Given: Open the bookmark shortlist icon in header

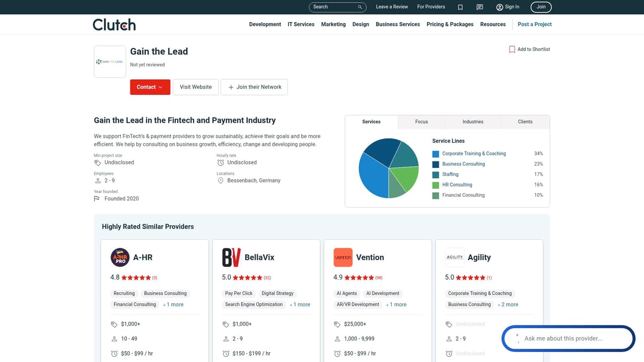Looking at the screenshot, I should pos(460,7).
